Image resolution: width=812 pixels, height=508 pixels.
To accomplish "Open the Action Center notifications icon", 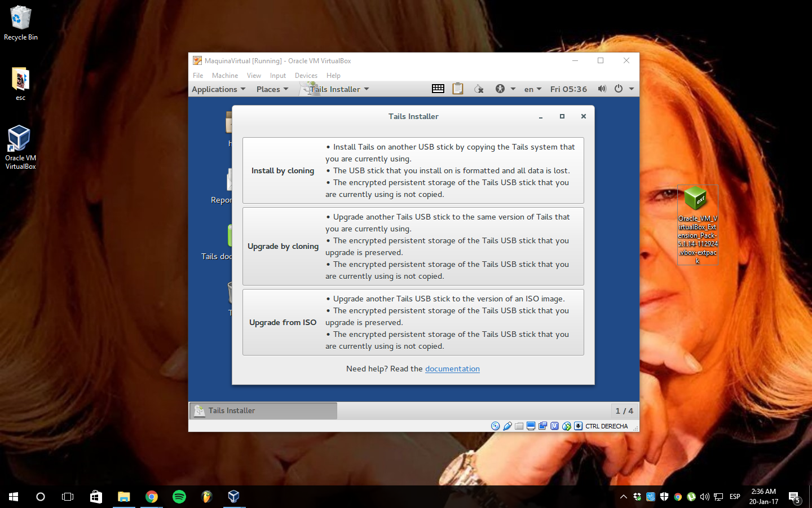I will point(795,497).
